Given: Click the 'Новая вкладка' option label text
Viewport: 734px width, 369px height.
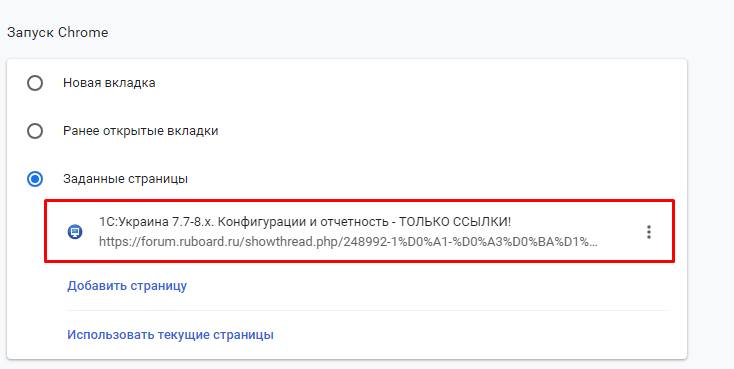Looking at the screenshot, I should (109, 83).
